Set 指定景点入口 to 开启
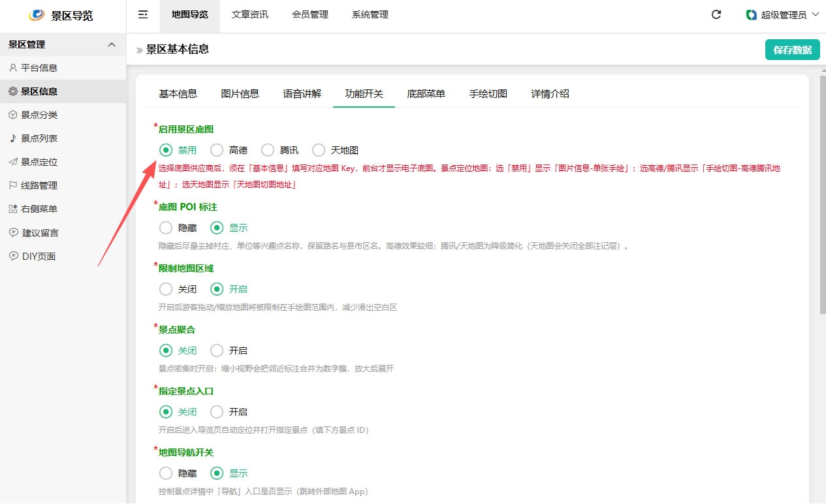The width and height of the screenshot is (826, 504). 217,412
